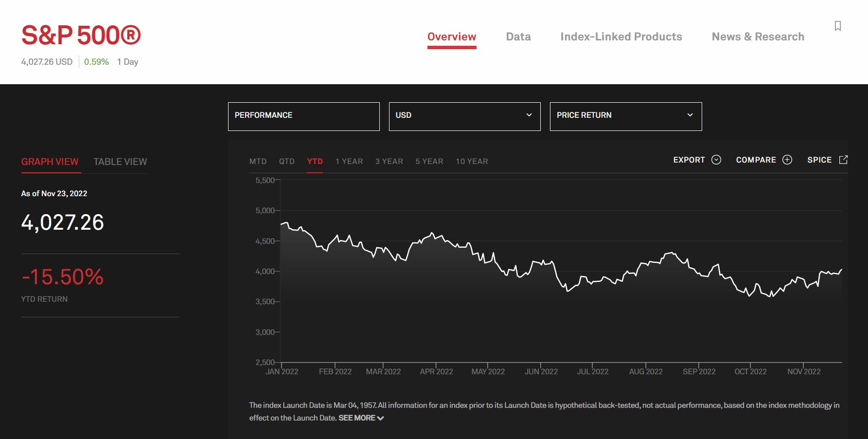The height and width of the screenshot is (439, 868).
Task: Click the 2,500 y-axis label
Action: 265,363
